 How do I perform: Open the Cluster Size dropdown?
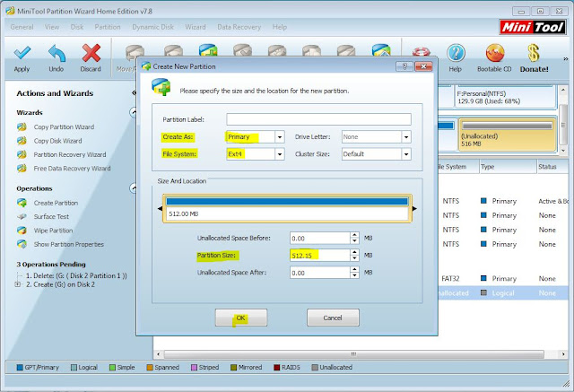tap(406, 154)
